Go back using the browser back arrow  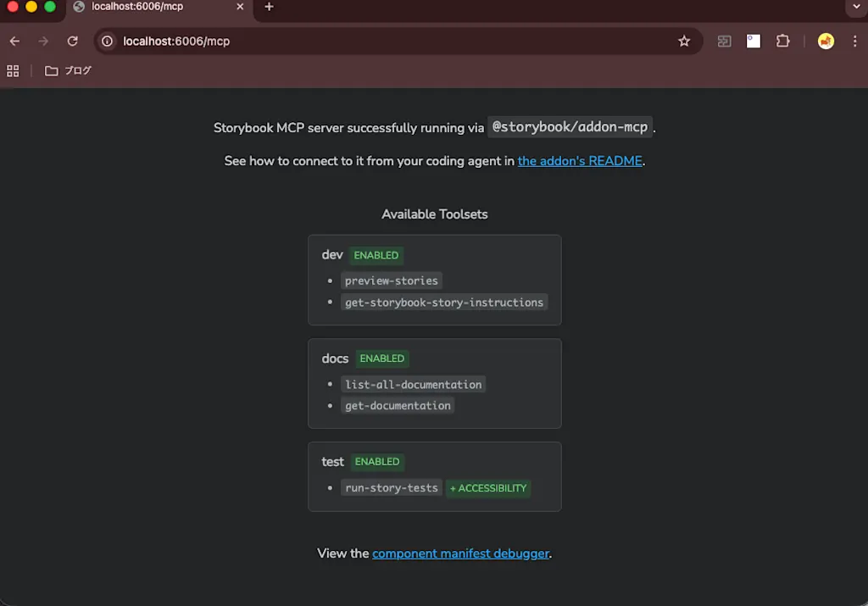pyautogui.click(x=15, y=41)
